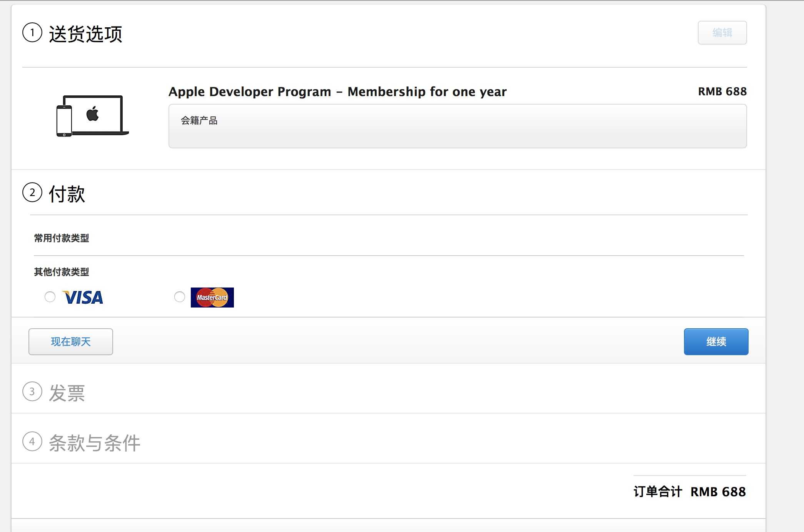Viewport: 804px width, 532px height.
Task: Click step 1 circle number icon
Action: coord(32,33)
